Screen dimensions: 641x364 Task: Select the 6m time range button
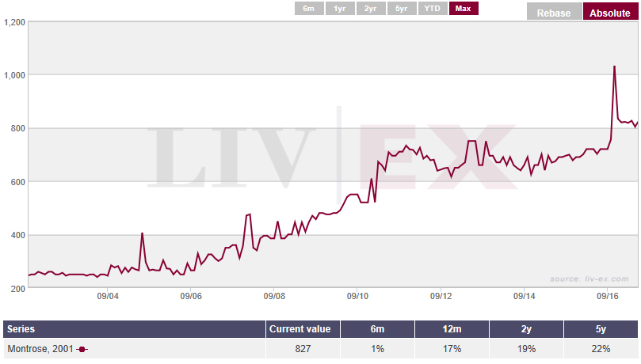[309, 9]
